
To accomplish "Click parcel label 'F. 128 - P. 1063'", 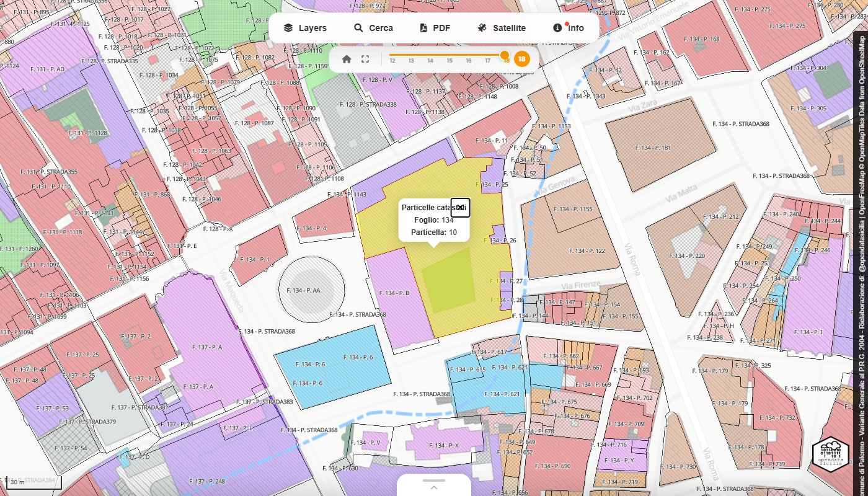I will click(x=211, y=151).
